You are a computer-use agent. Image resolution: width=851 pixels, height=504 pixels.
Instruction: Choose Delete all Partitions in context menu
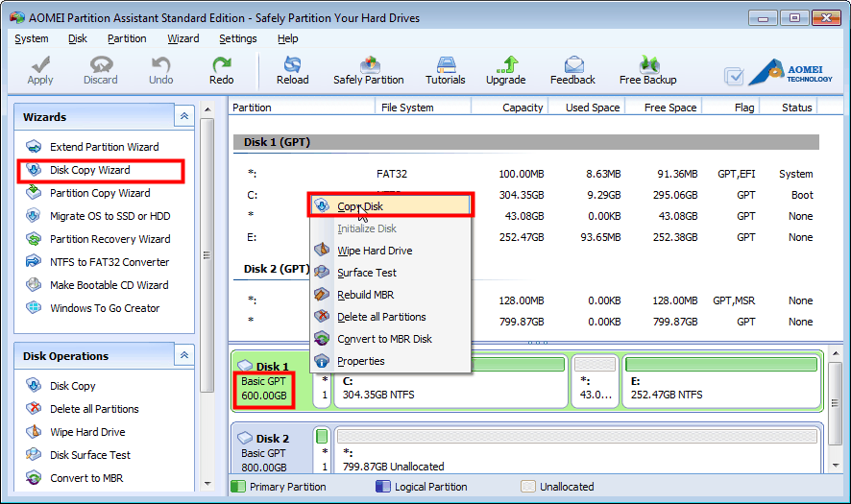tap(390, 317)
